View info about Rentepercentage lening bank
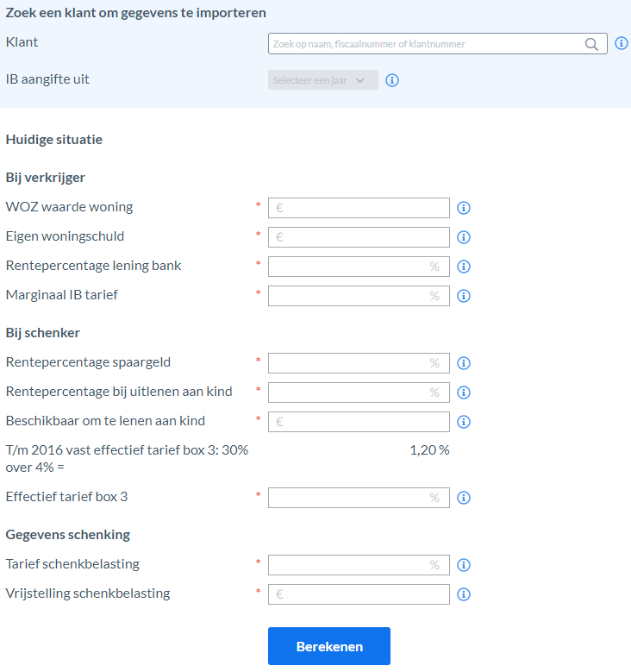This screenshot has width=631, height=672. [x=464, y=267]
